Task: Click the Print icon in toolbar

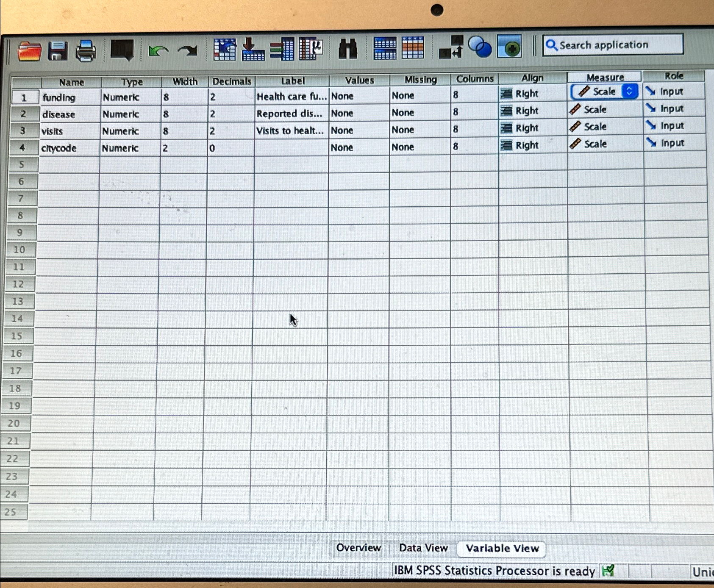Action: (x=86, y=51)
